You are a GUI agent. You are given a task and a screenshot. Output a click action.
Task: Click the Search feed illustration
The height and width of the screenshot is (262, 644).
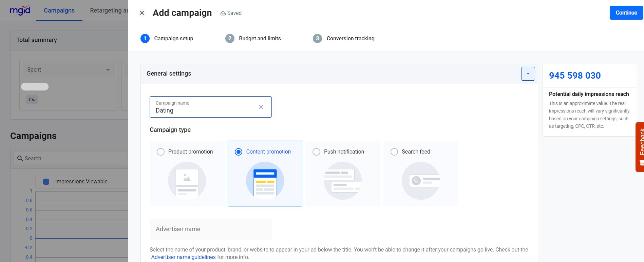tap(421, 181)
